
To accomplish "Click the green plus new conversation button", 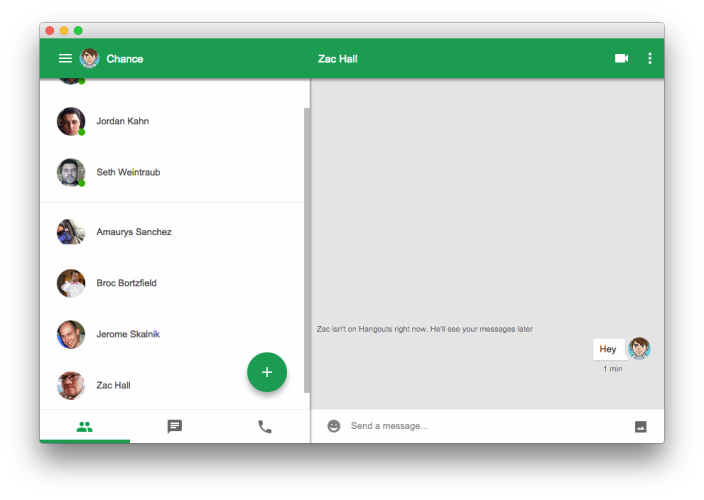I will point(267,372).
